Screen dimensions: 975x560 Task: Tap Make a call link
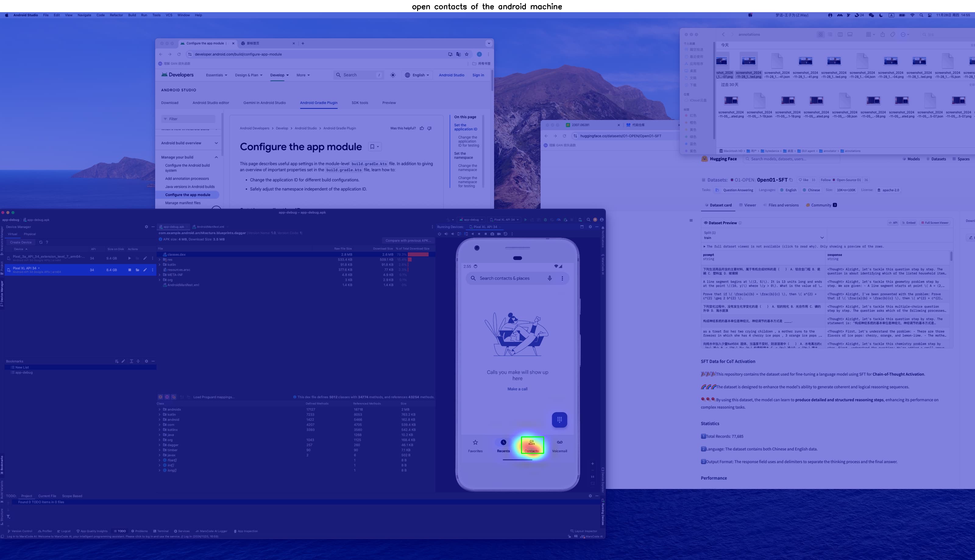tap(517, 389)
